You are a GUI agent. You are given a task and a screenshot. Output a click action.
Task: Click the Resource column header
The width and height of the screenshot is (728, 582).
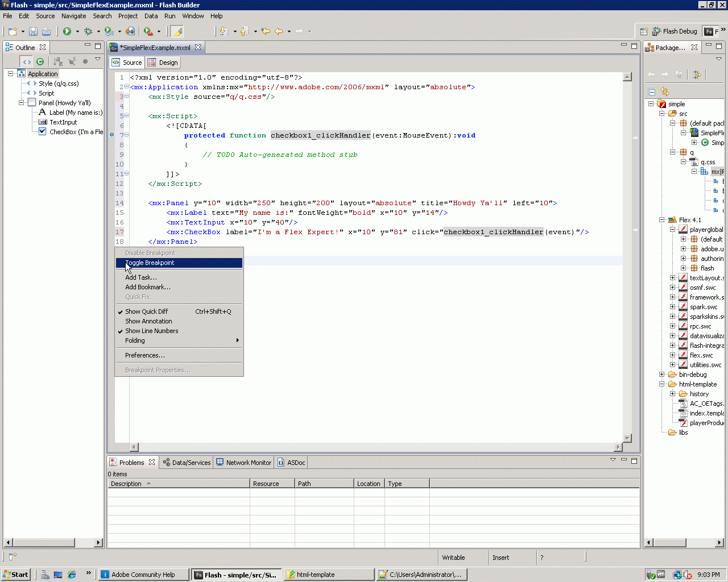(272, 484)
